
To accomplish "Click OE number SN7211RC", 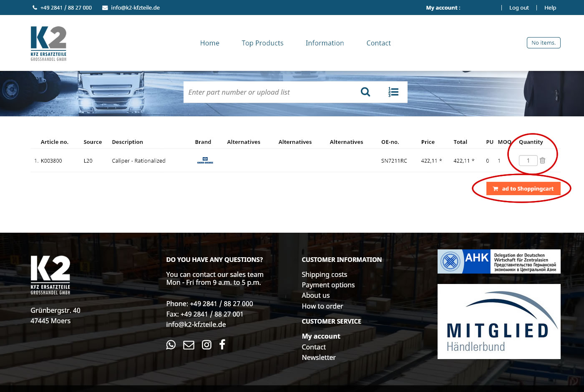I will point(394,161).
